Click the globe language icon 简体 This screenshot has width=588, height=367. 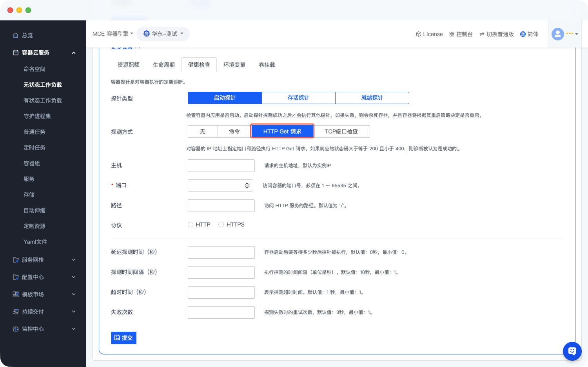[x=523, y=34]
